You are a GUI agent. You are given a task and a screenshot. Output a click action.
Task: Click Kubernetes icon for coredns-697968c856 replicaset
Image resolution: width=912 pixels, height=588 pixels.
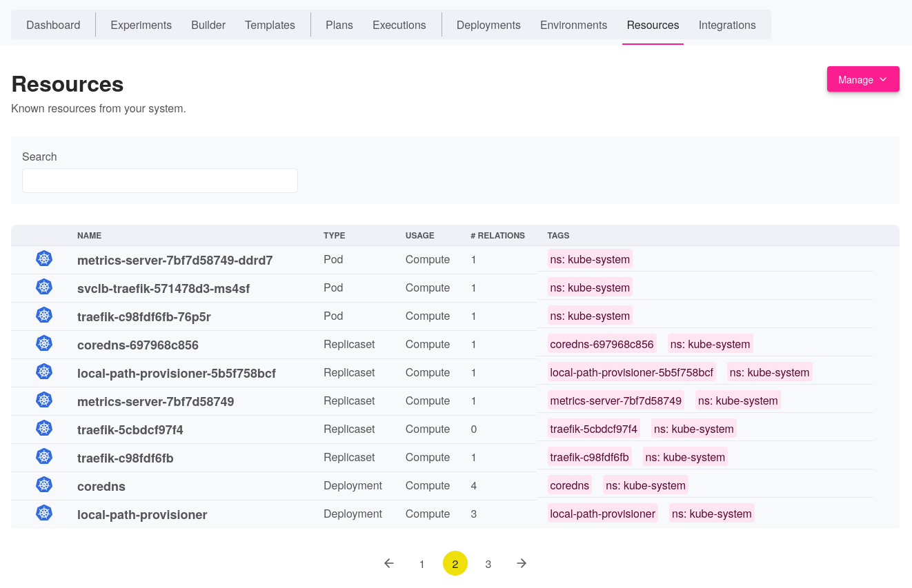click(44, 344)
